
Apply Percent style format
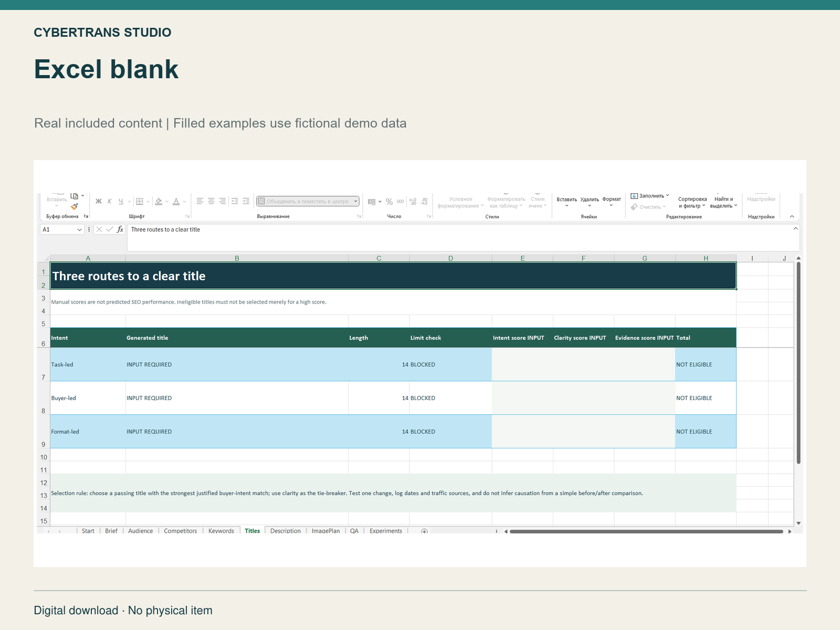(389, 202)
